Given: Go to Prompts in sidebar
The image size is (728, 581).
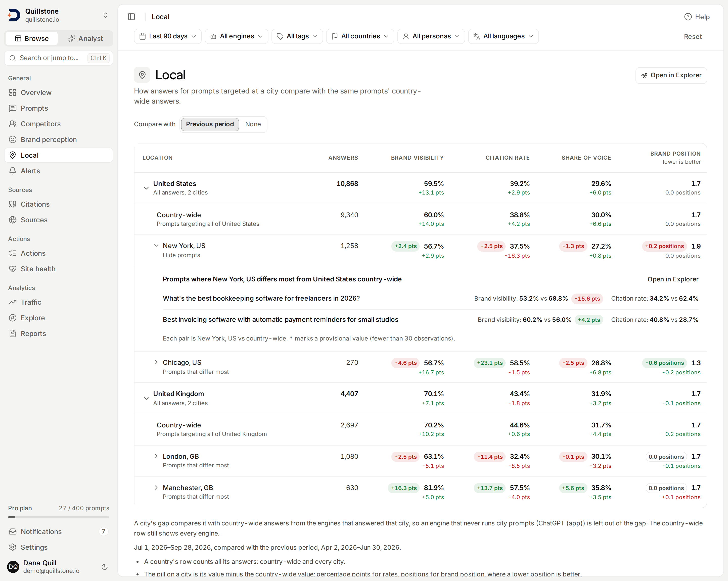Looking at the screenshot, I should [x=59, y=108].
